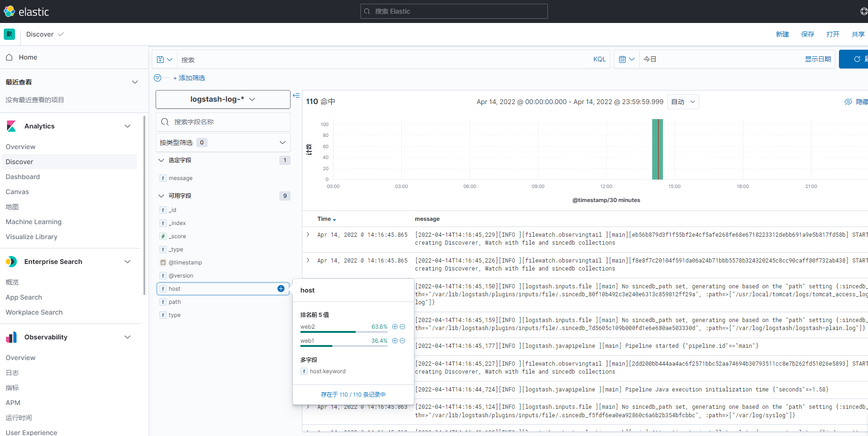Open the filter options circle icon

157,78
